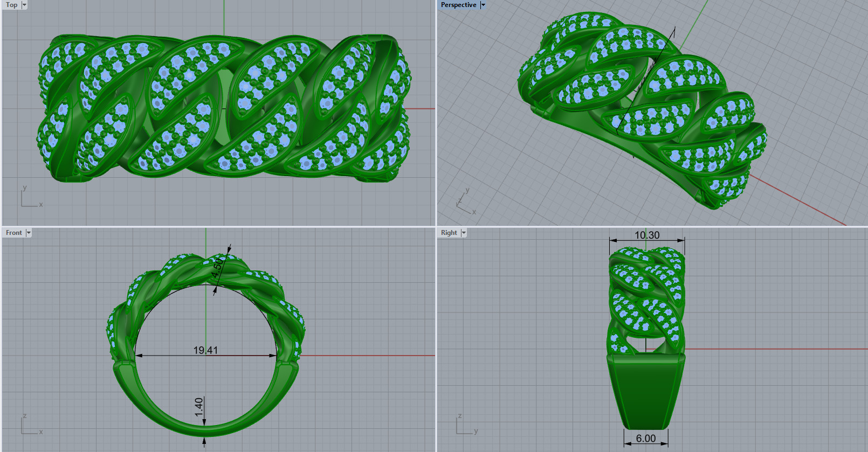
Task: Select the 19.41 inner diameter dimension
Action: click(205, 350)
